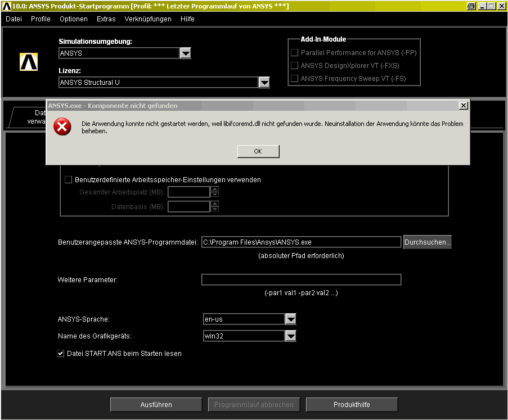Viewport: 508px width, 420px height.
Task: Open the Verknüpfungen menu
Action: (148, 19)
